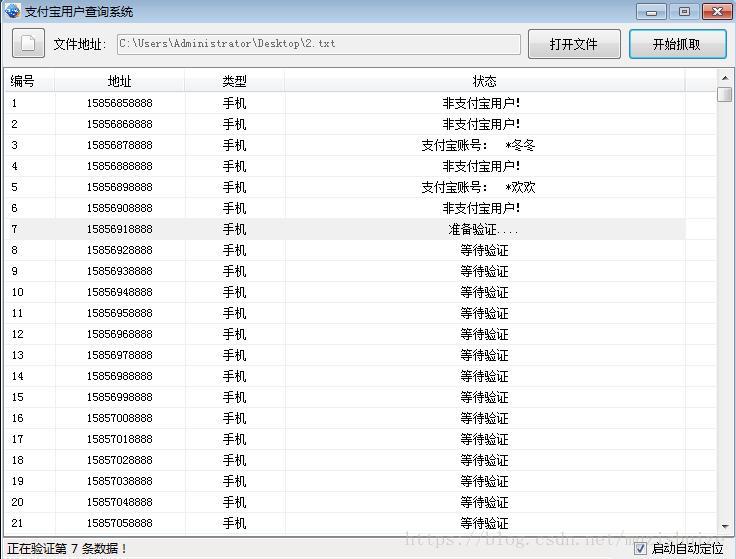Click the 状态 column header
The width and height of the screenshot is (736, 559).
[x=484, y=81]
